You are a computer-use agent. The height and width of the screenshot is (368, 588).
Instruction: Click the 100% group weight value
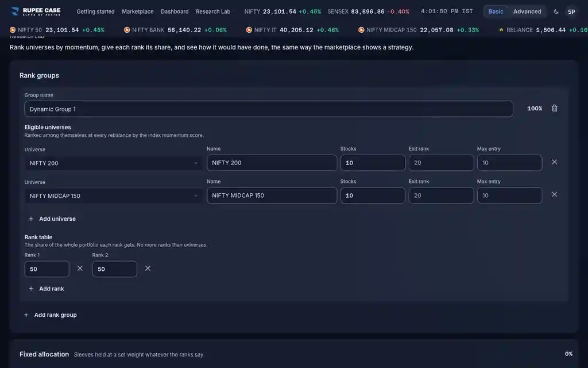535,108
